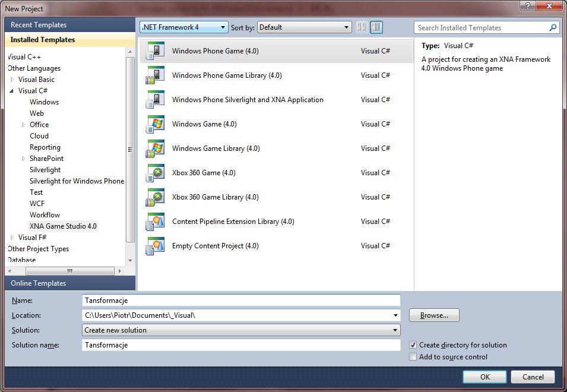567x392 pixels.
Task: Click the tree horizontal scrollbar thumb
Action: click(70, 271)
